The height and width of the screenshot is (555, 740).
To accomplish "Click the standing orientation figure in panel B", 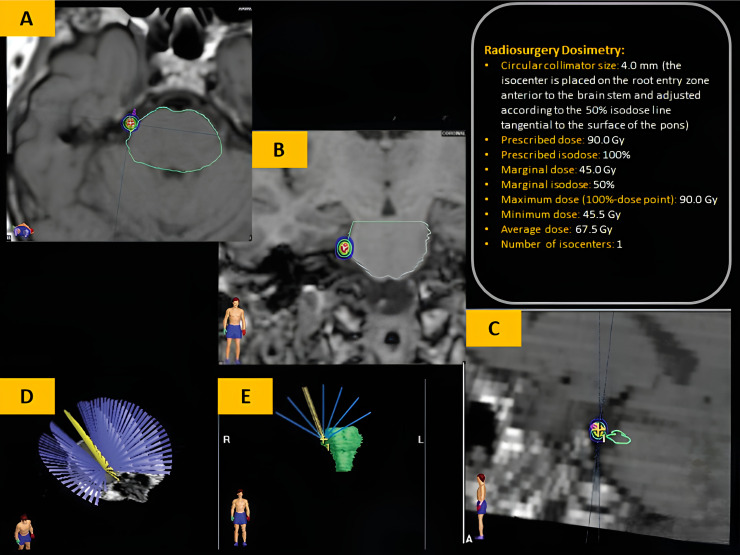I will (234, 330).
